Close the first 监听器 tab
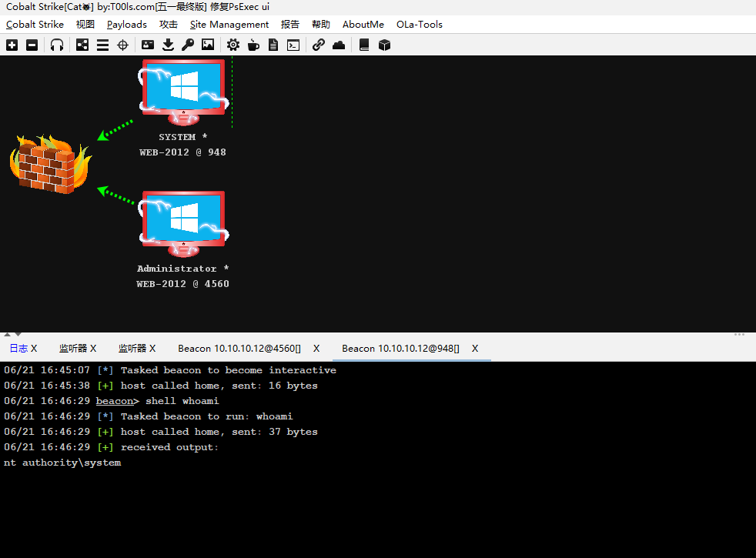Viewport: 756px width, 558px height. click(93, 349)
